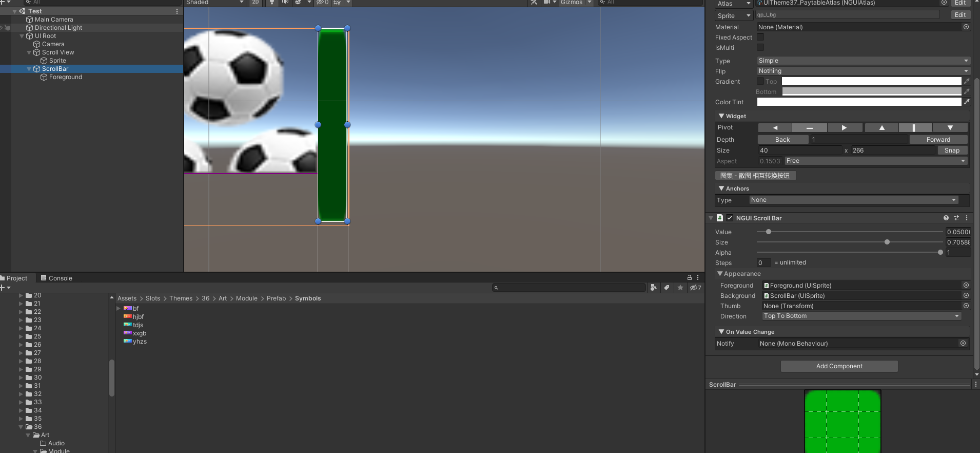Toggle scene audio speaker icon

click(285, 2)
